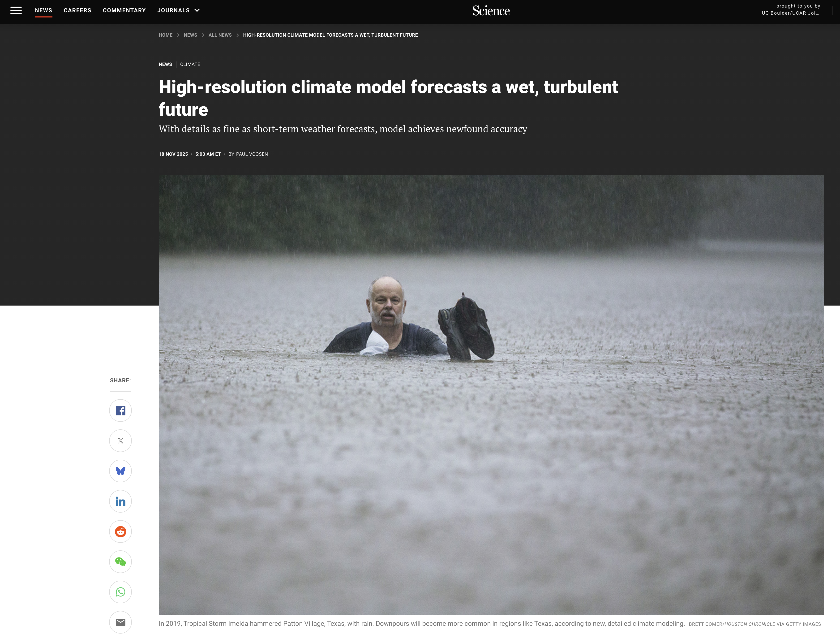The height and width of the screenshot is (639, 840).
Task: Open the Commentary menu item
Action: pos(124,10)
